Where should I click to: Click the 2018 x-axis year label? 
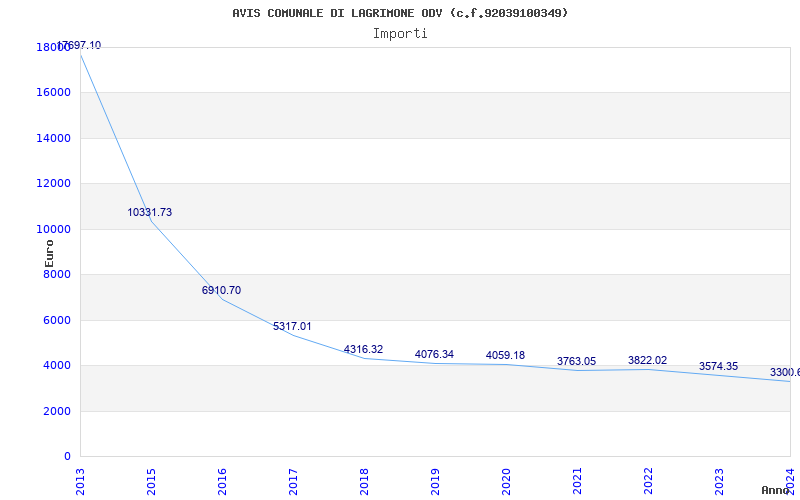pos(364,481)
